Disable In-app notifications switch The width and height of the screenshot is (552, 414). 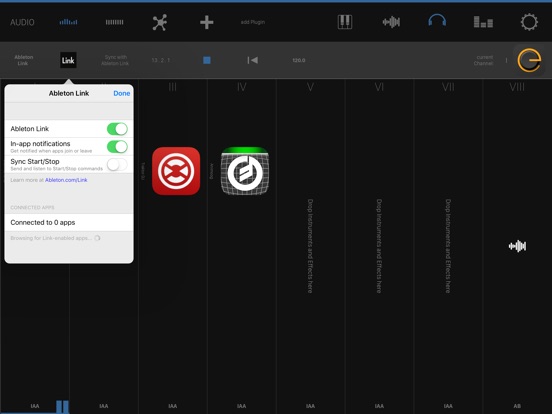117,146
